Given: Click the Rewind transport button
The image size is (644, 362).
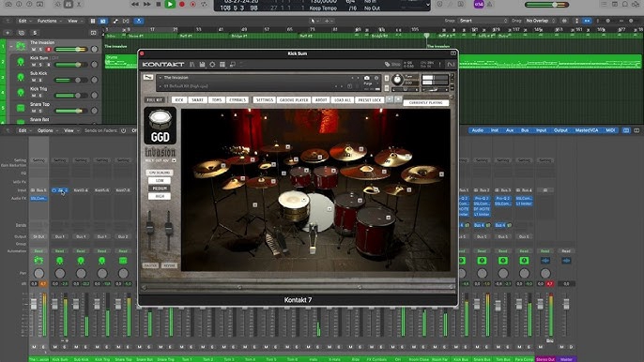Looking at the screenshot, I should (x=135, y=4).
